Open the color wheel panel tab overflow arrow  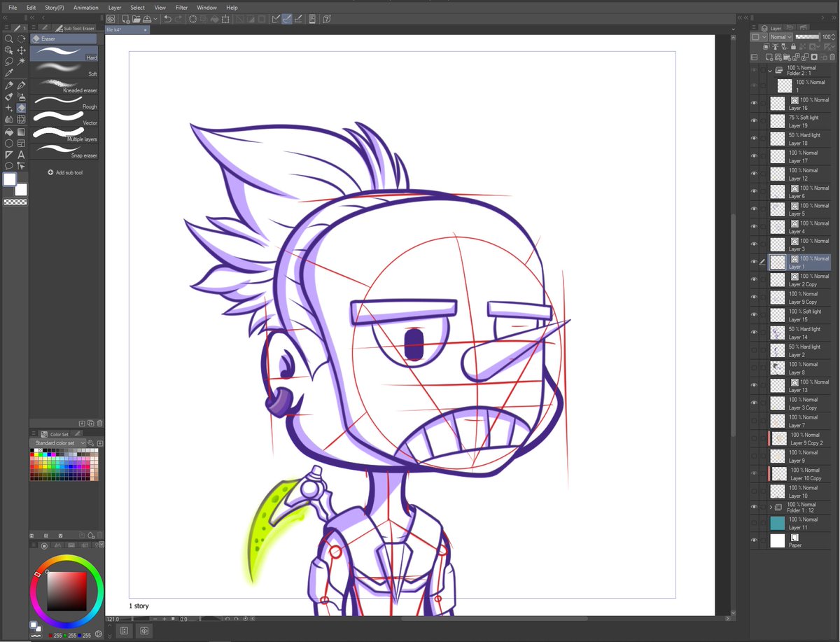[101, 544]
